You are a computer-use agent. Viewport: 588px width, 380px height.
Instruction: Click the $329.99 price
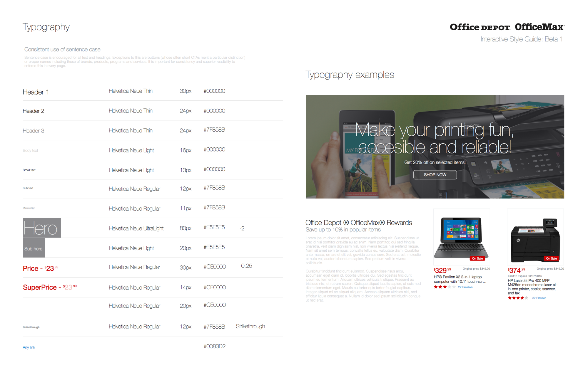click(442, 270)
